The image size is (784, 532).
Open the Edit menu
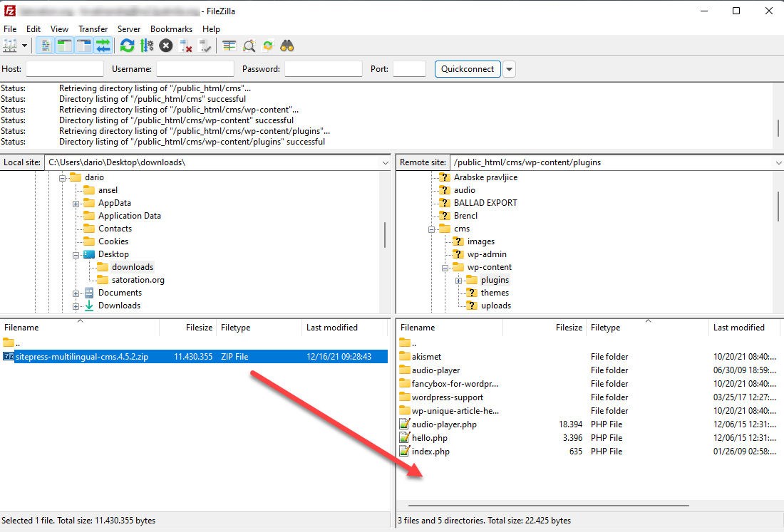(33, 29)
